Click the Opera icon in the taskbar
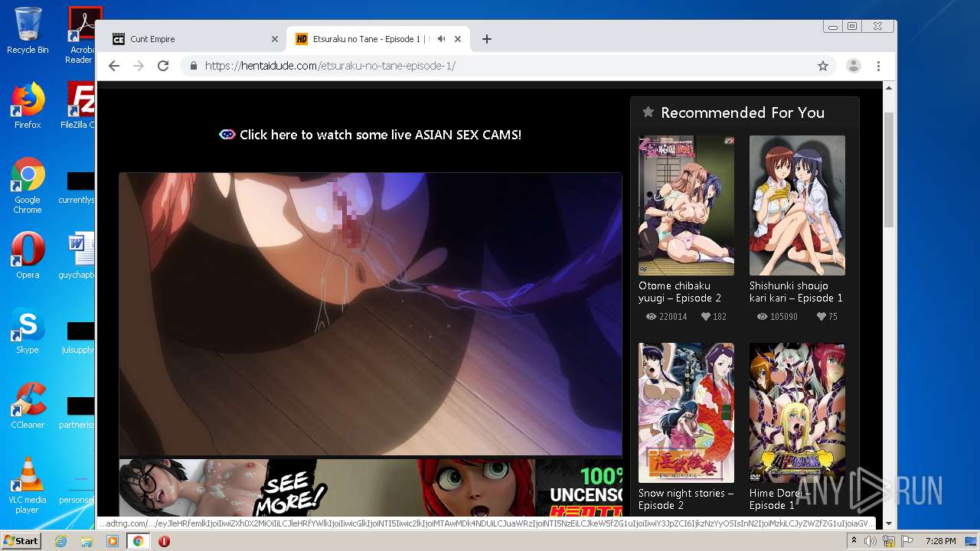Viewport: 980px width, 551px height. pos(164,541)
